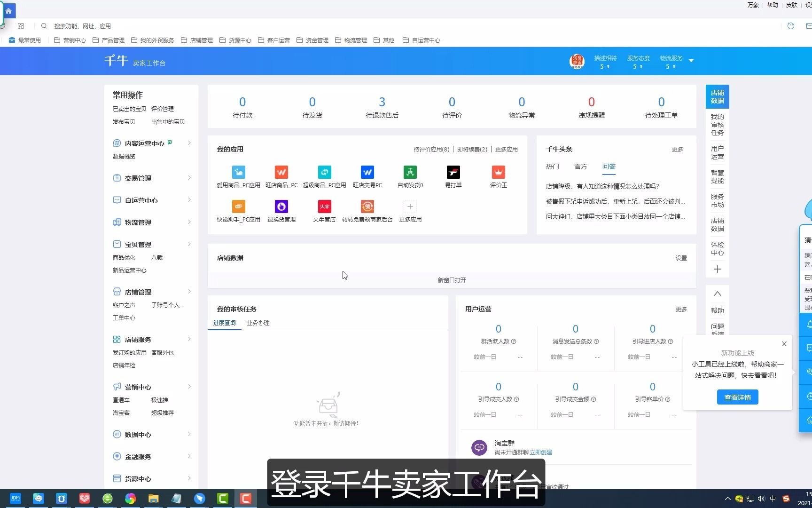Expand 店铺服务 sidebar section
The height and width of the screenshot is (508, 812).
[x=189, y=339]
